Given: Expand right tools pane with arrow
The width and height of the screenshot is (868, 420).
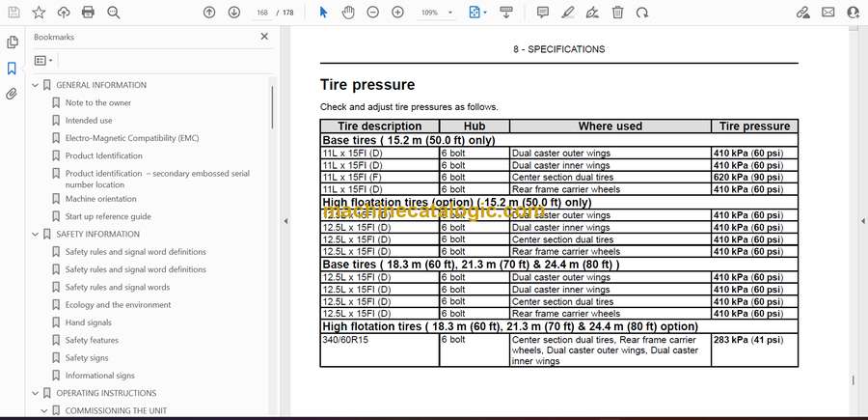Looking at the screenshot, I should click(862, 221).
